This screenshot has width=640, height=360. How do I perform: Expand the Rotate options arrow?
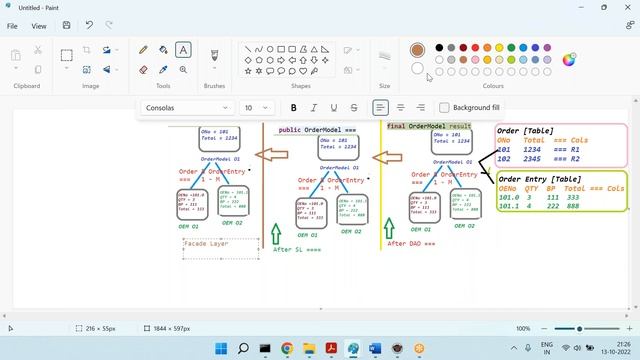click(x=117, y=50)
